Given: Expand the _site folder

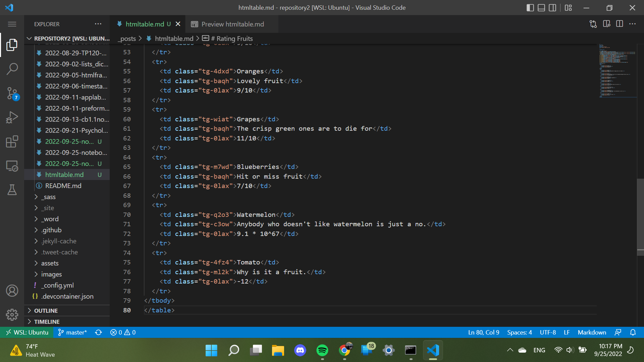Looking at the screenshot, I should click(67, 208).
